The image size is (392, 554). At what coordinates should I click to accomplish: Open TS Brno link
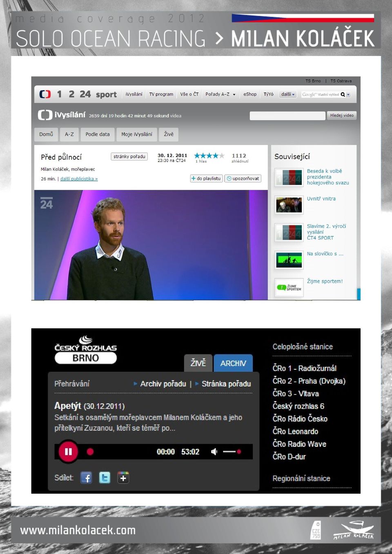click(x=313, y=81)
